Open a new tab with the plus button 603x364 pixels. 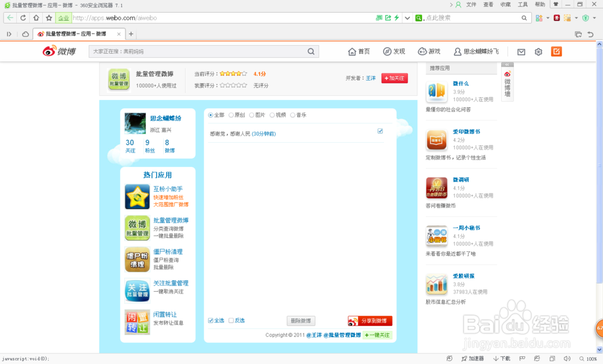tap(131, 34)
